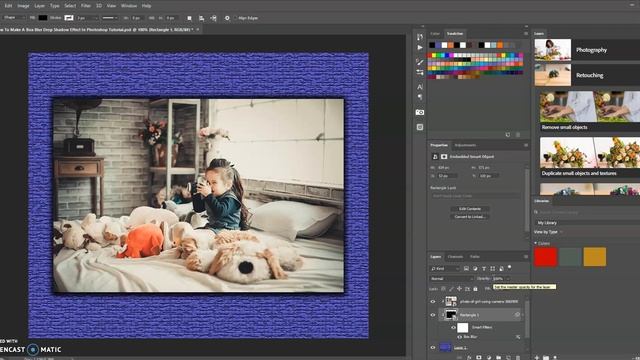Image resolution: width=640 pixels, height=360 pixels.
Task: Filter layers by adjustment layers icon
Action: point(475,269)
